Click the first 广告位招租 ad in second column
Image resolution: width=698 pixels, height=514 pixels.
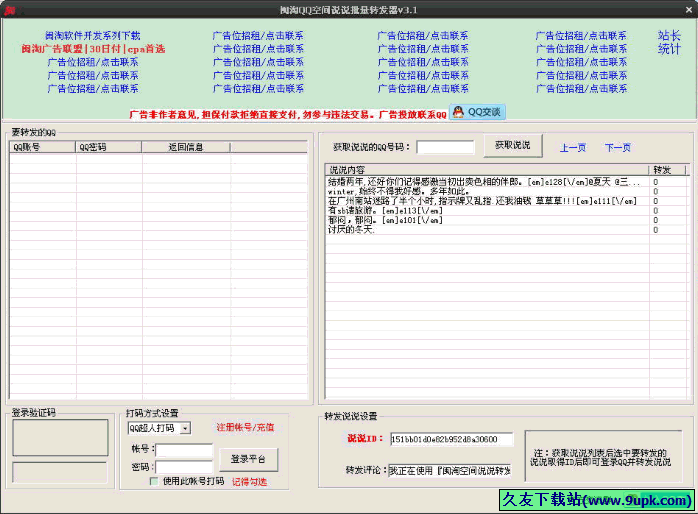pyautogui.click(x=258, y=36)
